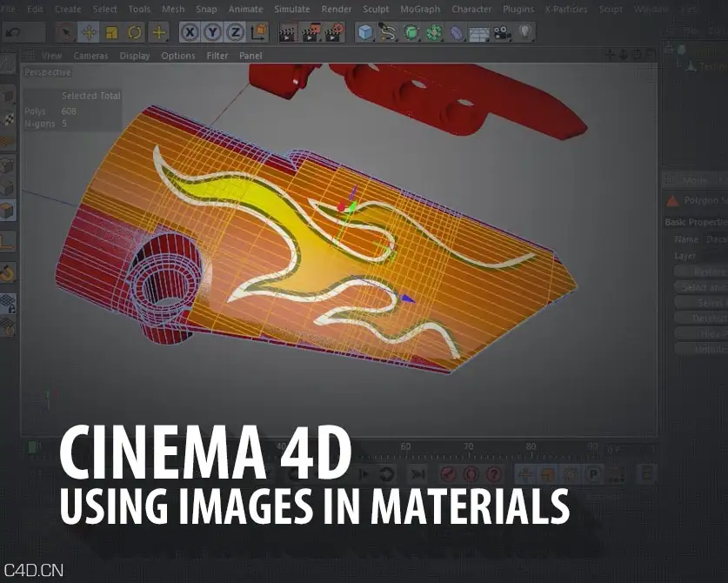Open Render Settings clapperboard with gear
Screen dimensions: 728x583
(x=334, y=32)
